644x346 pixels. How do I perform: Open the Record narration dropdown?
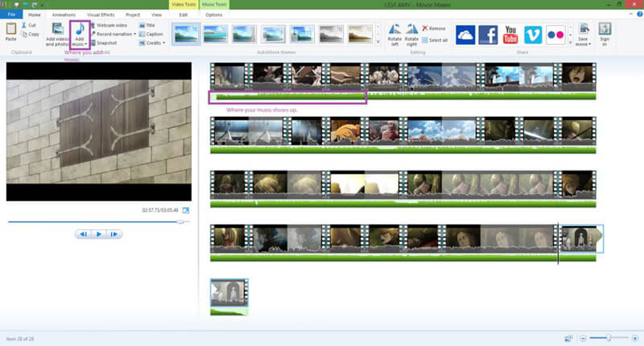point(134,34)
